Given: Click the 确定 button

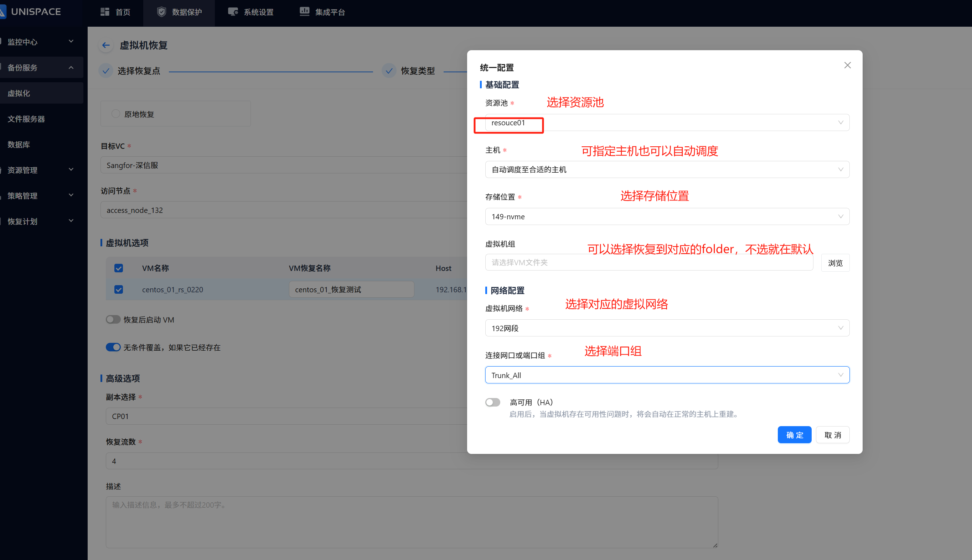Looking at the screenshot, I should click(x=794, y=435).
